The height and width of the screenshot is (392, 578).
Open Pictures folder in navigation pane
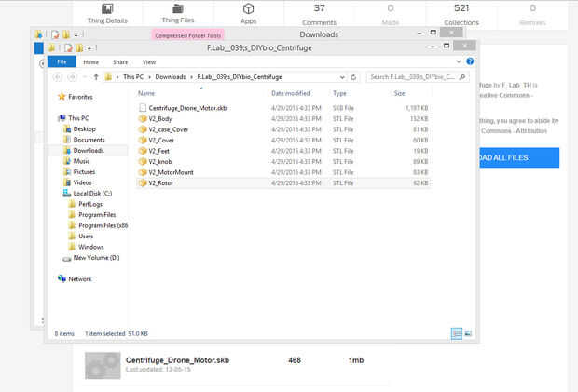[x=84, y=171]
